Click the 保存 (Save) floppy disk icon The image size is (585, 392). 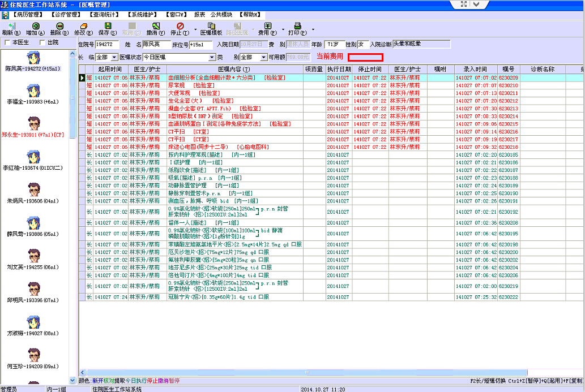(x=108, y=25)
